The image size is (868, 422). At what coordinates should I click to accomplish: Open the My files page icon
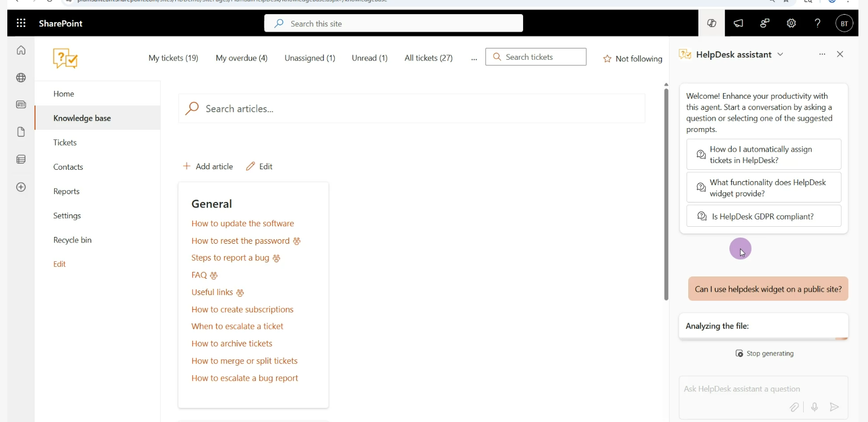pyautogui.click(x=21, y=132)
